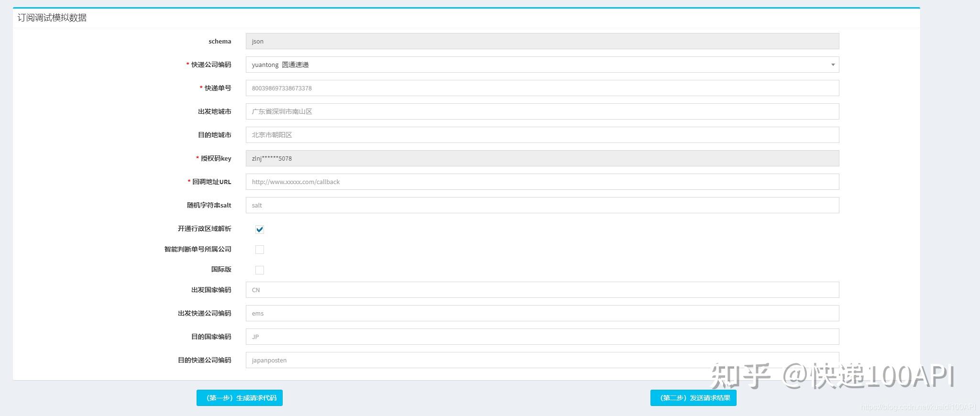Click the disabled schema json field

point(542,41)
